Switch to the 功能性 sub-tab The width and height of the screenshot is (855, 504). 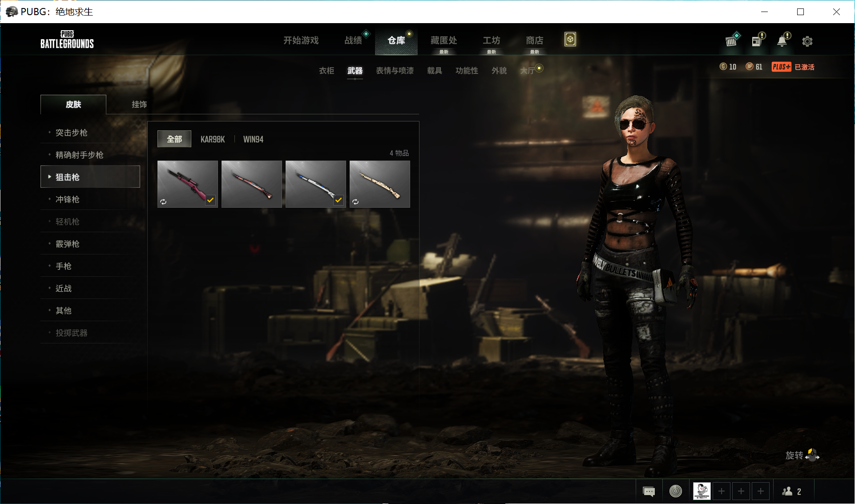pyautogui.click(x=467, y=70)
